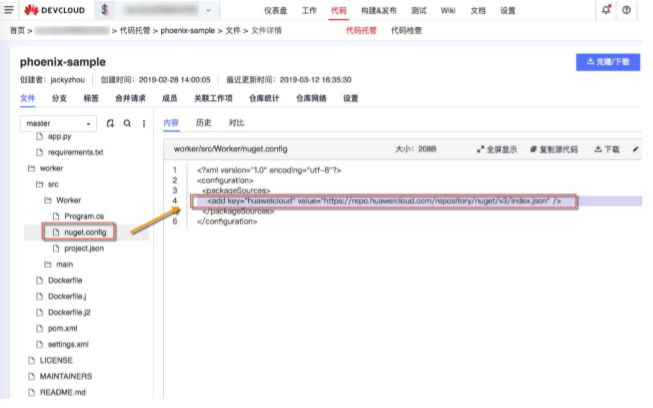Image resolution: width=653 pixels, height=408 pixels.
Task: Open Dockerfile.j2 in file tree
Action: pyautogui.click(x=69, y=312)
